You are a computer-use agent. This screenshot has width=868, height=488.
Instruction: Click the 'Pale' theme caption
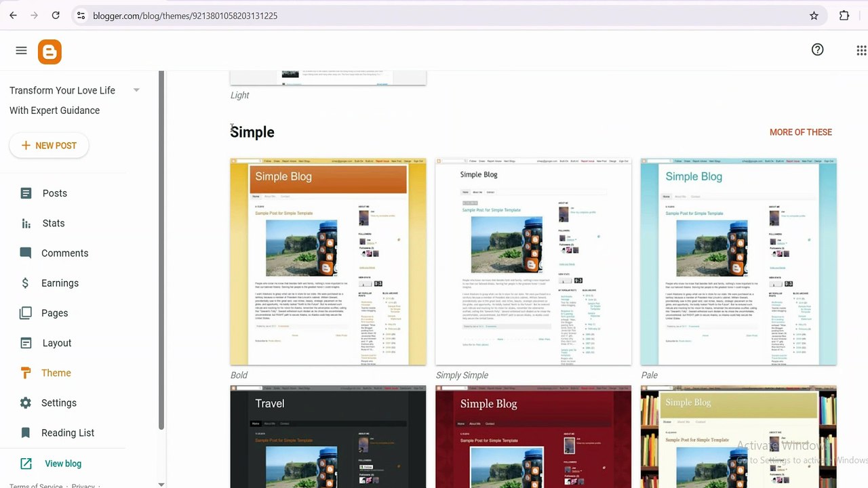[x=649, y=375]
